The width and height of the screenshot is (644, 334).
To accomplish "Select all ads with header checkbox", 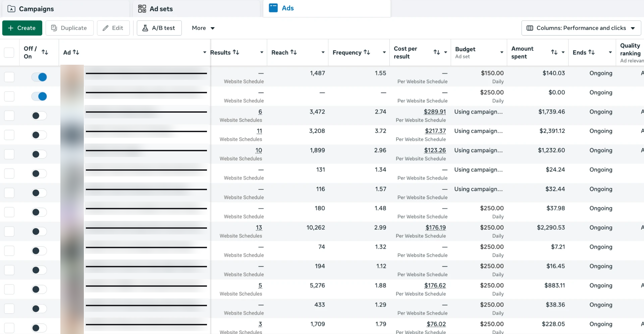I will (x=9, y=52).
